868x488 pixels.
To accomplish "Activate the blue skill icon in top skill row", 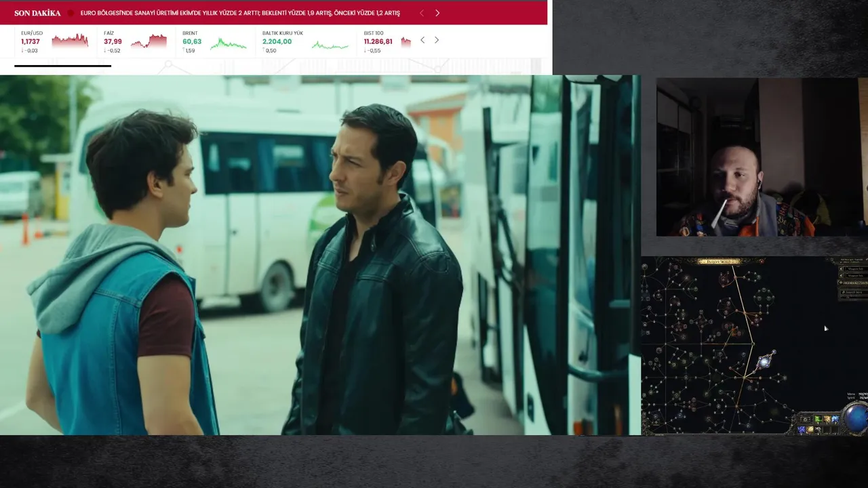I will 835,419.
